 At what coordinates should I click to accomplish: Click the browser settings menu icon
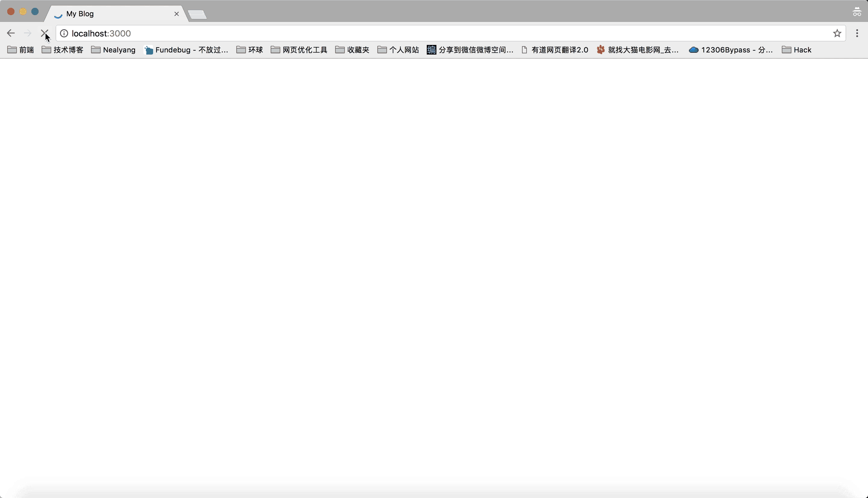857,33
